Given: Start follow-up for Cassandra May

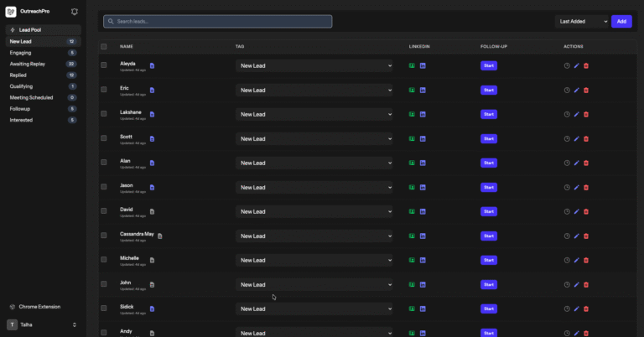Looking at the screenshot, I should click(489, 236).
